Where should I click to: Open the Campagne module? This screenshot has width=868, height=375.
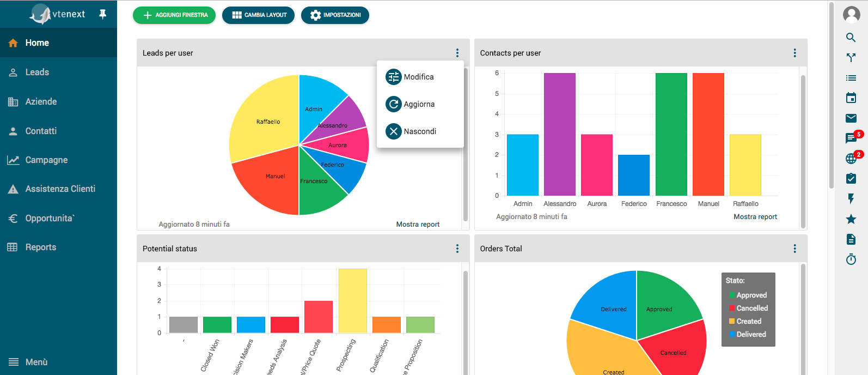58,160
